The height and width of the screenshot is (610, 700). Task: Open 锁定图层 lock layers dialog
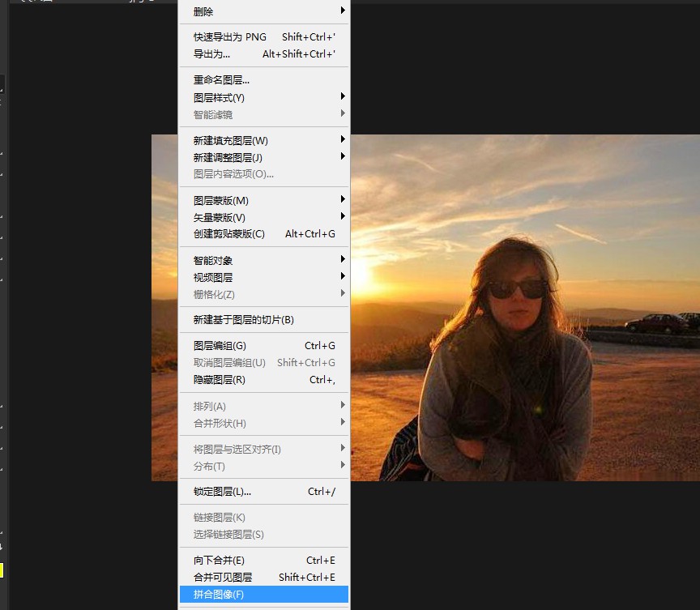pyautogui.click(x=243, y=491)
